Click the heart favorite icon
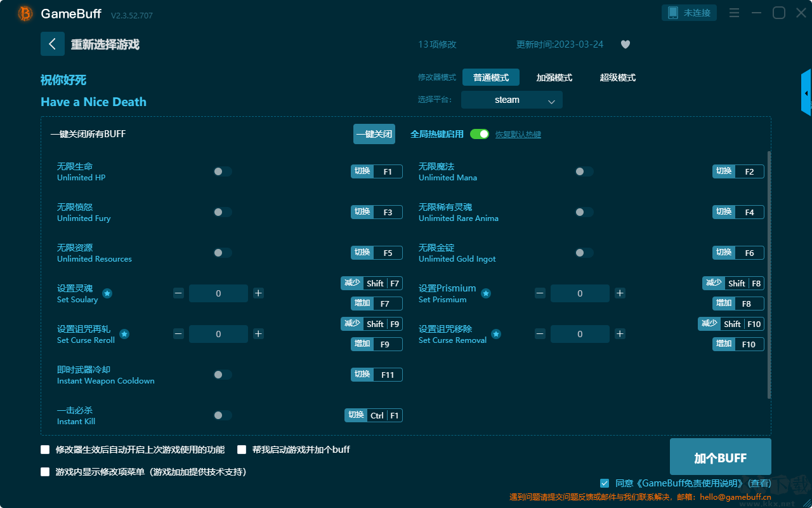 pyautogui.click(x=625, y=44)
